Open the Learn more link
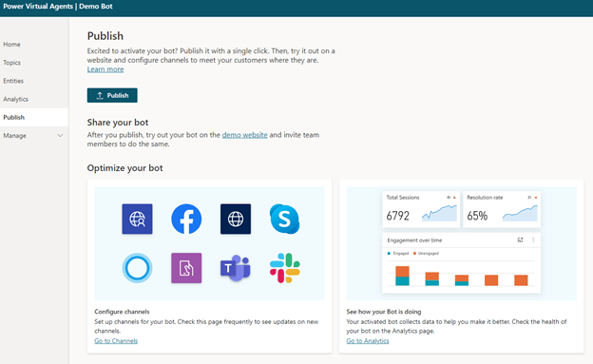This screenshot has width=593, height=364. (x=105, y=69)
